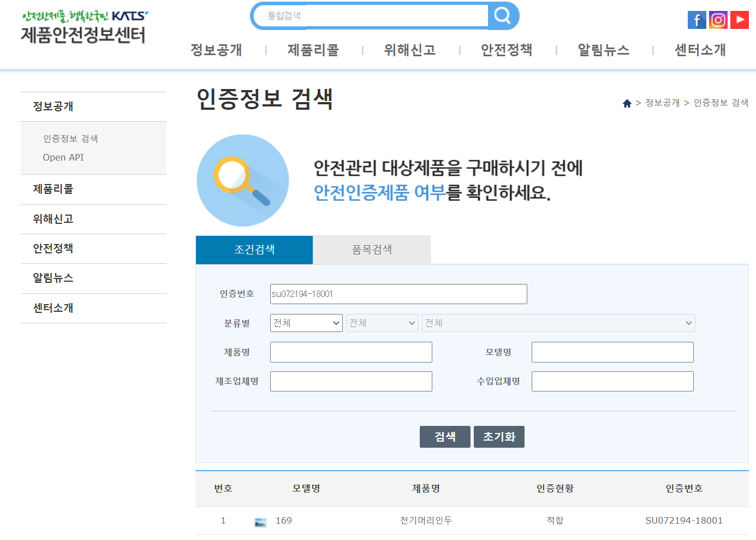Screen dimensions: 756x540
Task: Click the home icon in breadcrumb
Action: coord(627,103)
